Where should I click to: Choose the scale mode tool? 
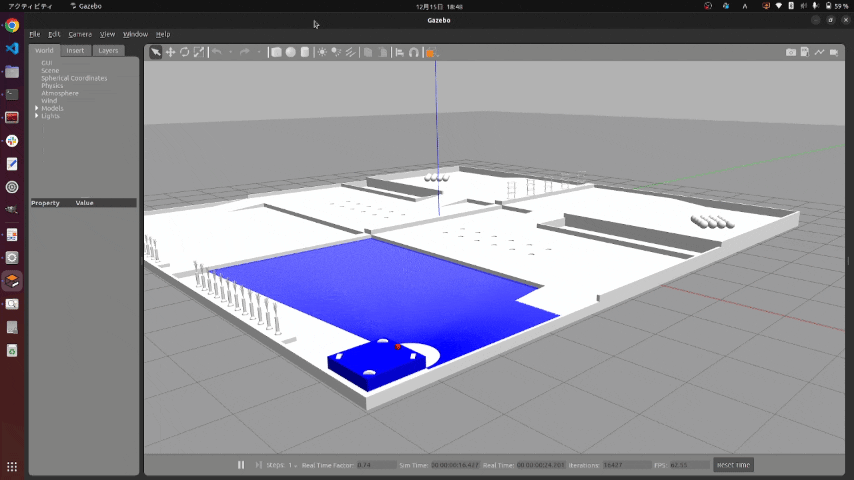(198, 52)
